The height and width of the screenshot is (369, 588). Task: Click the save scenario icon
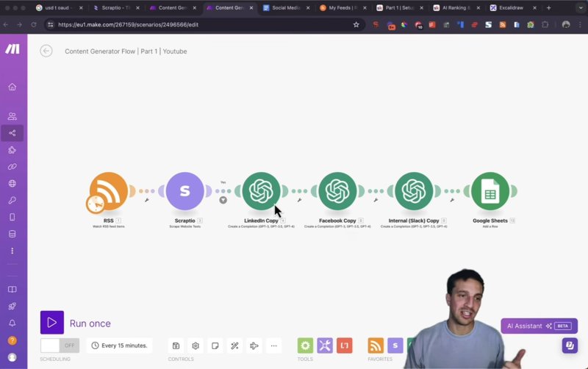point(176,345)
